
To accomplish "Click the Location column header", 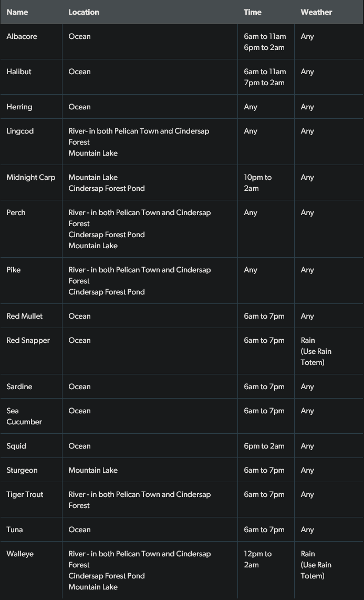I will click(84, 12).
